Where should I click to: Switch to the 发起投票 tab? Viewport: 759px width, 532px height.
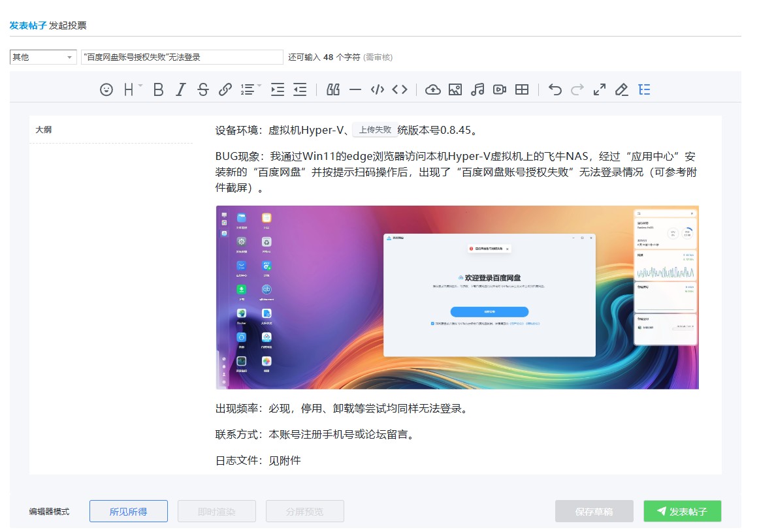click(68, 25)
